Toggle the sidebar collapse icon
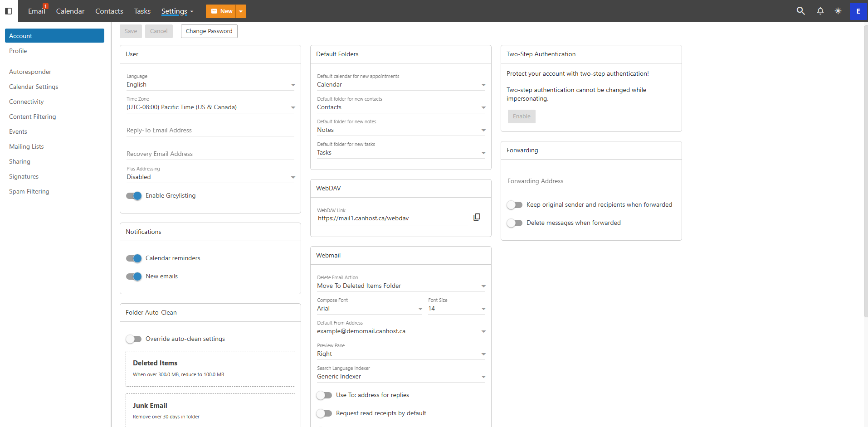Image resolution: width=868 pixels, height=427 pixels. tap(8, 11)
